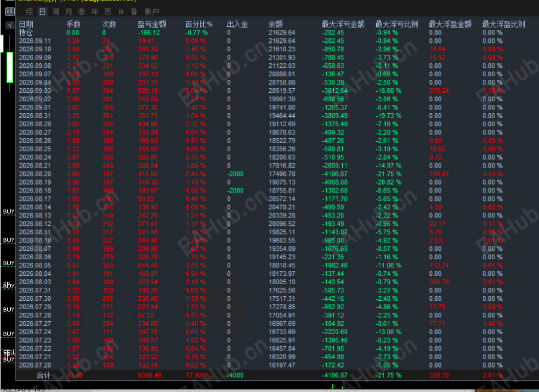Click the 最大浮盈金额 column header
The image size is (539, 392).
click(450, 24)
